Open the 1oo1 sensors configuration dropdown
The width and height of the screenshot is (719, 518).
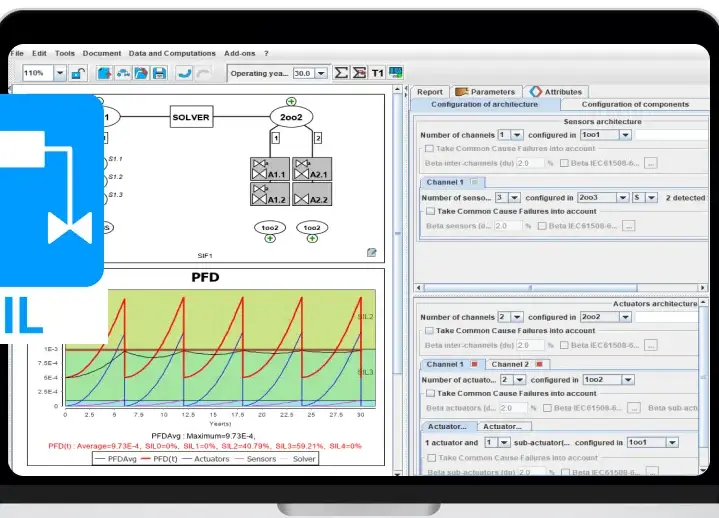click(x=625, y=135)
